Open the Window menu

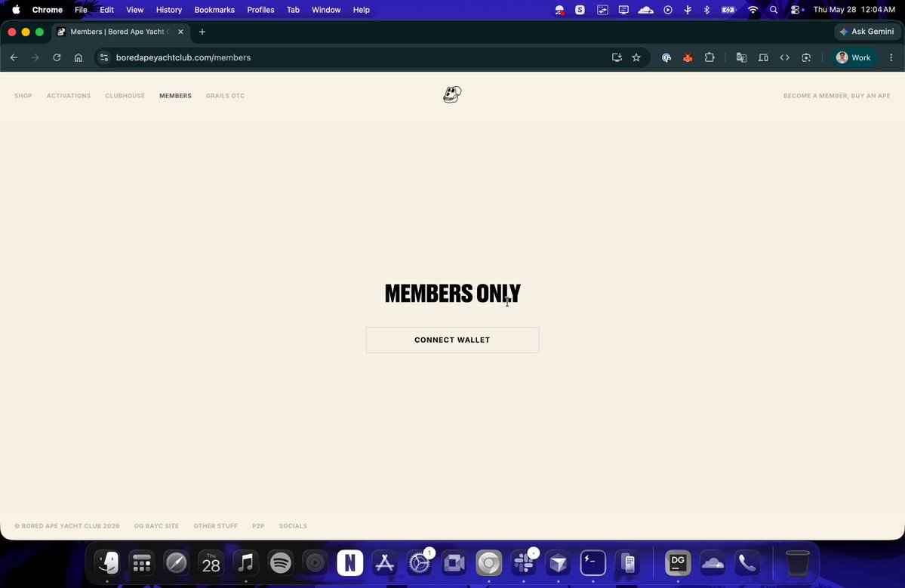click(x=326, y=10)
